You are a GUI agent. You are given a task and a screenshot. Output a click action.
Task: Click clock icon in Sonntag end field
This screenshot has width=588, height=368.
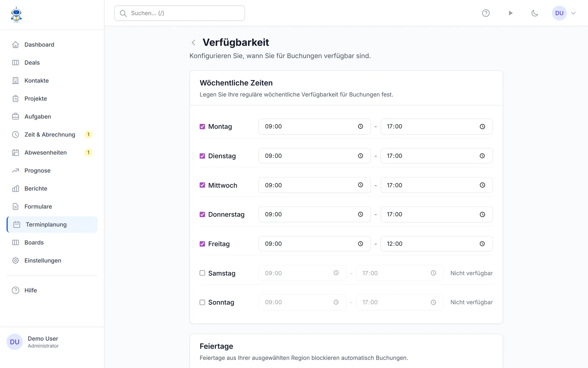tap(433, 302)
